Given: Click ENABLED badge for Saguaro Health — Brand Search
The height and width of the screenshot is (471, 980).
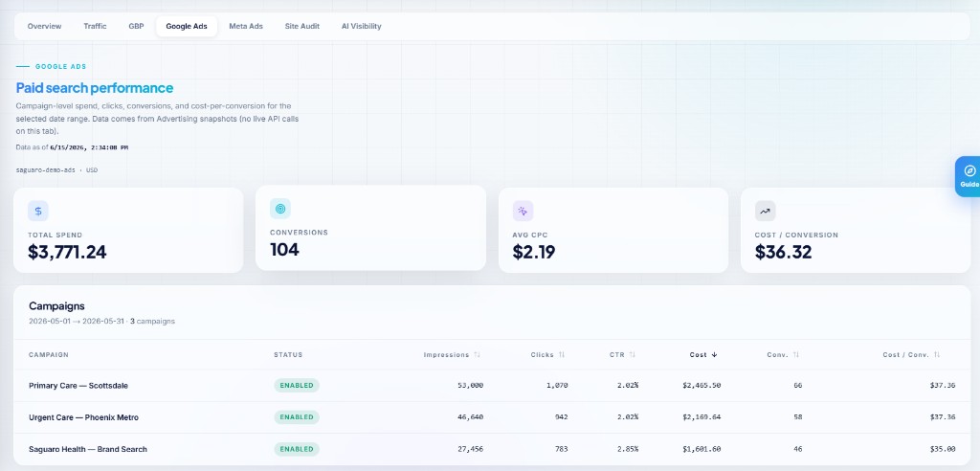Looking at the screenshot, I should coord(297,449).
